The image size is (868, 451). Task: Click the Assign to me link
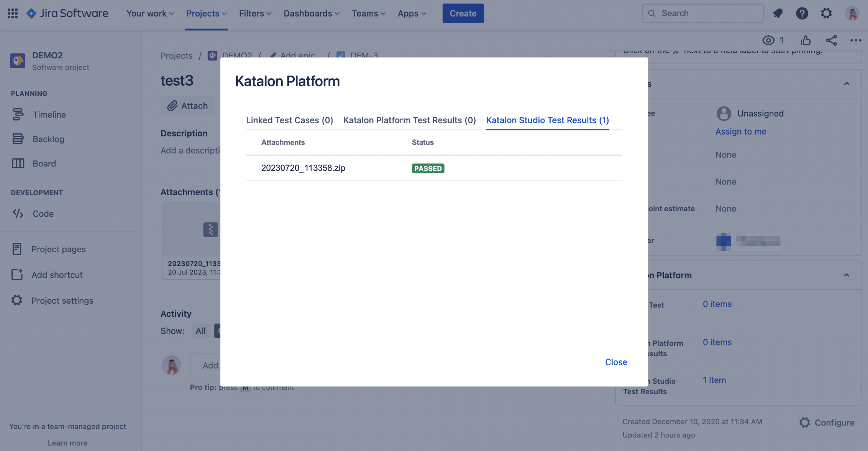[740, 132]
